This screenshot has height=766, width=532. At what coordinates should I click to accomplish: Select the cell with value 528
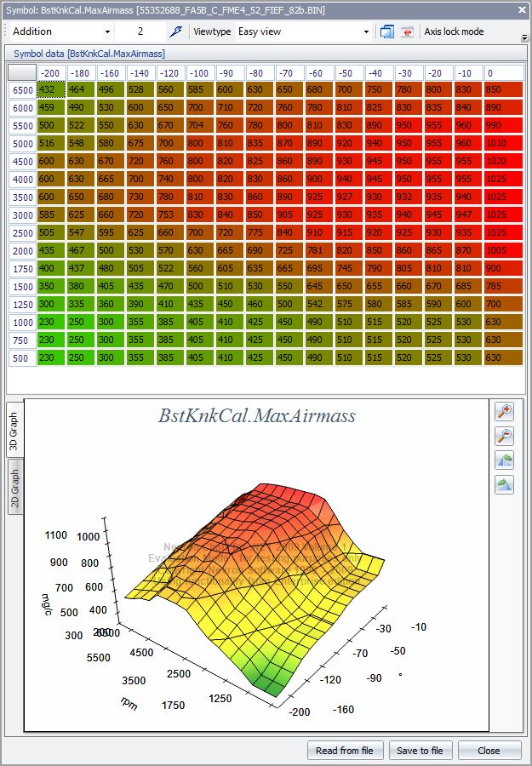pyautogui.click(x=141, y=90)
